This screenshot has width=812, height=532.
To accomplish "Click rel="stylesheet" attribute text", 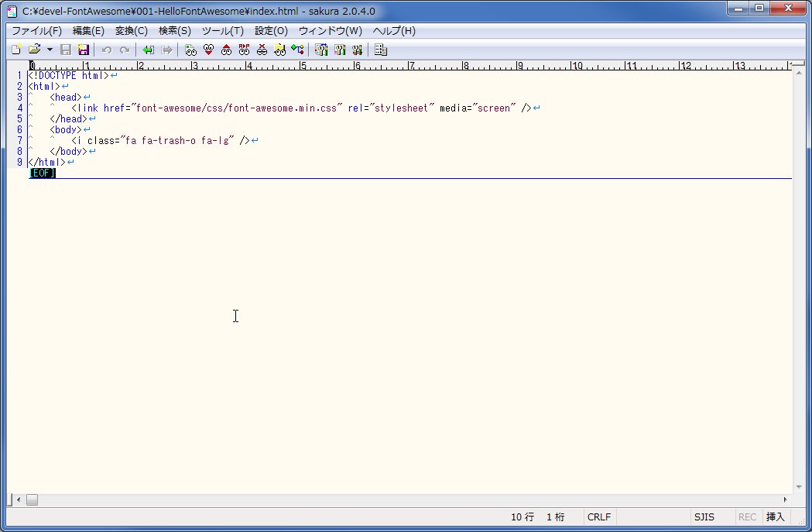I will (391, 108).
